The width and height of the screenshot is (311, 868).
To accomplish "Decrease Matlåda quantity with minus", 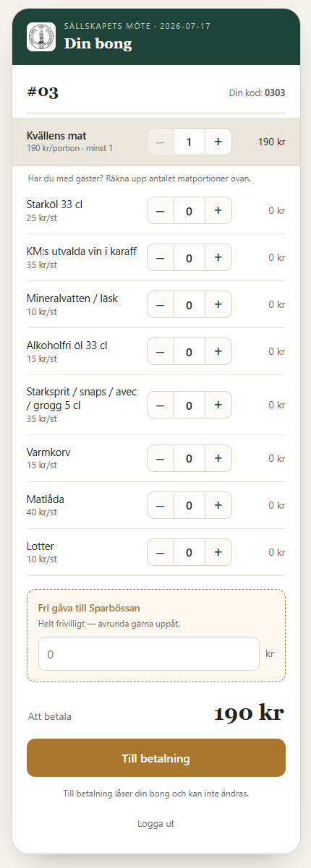I will point(161,505).
